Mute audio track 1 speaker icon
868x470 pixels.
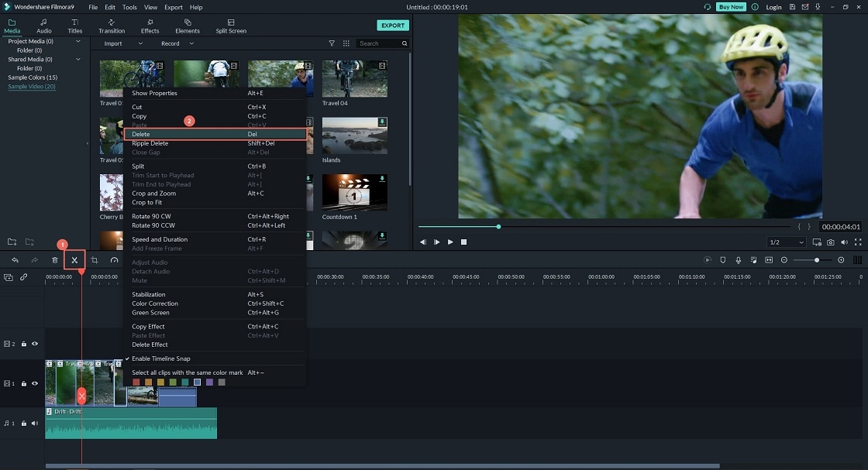click(x=35, y=424)
